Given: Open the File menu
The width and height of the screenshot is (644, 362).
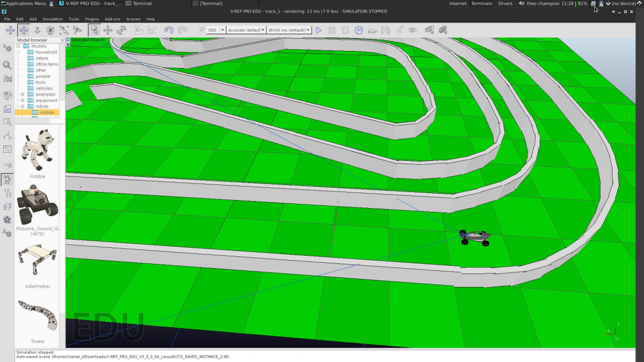Looking at the screenshot, I should coord(7,19).
